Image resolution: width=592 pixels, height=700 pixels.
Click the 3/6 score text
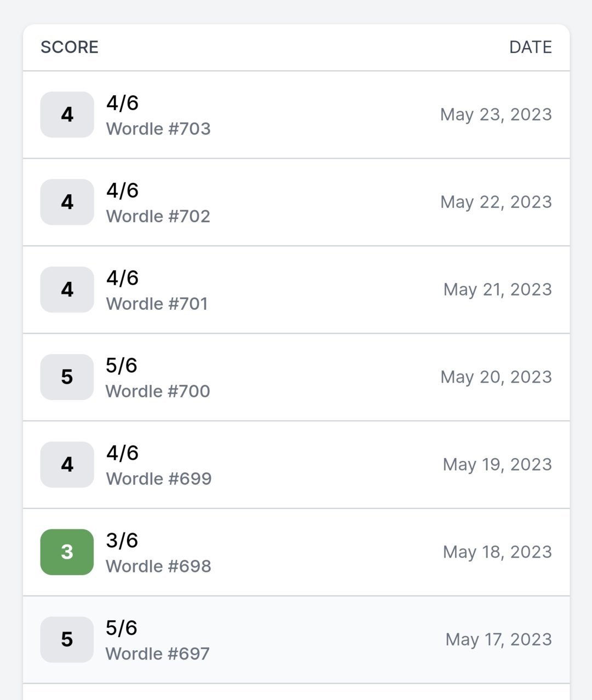point(122,541)
